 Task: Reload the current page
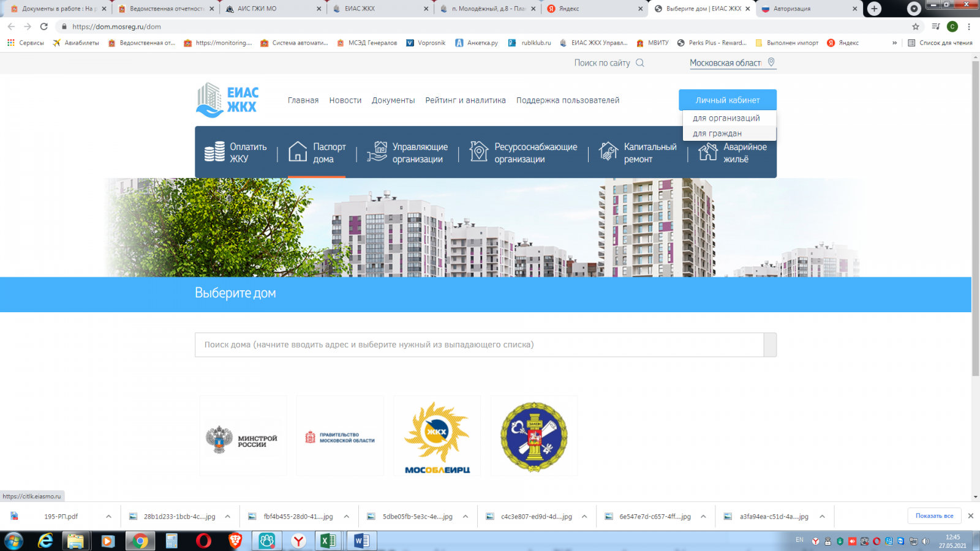click(x=44, y=26)
